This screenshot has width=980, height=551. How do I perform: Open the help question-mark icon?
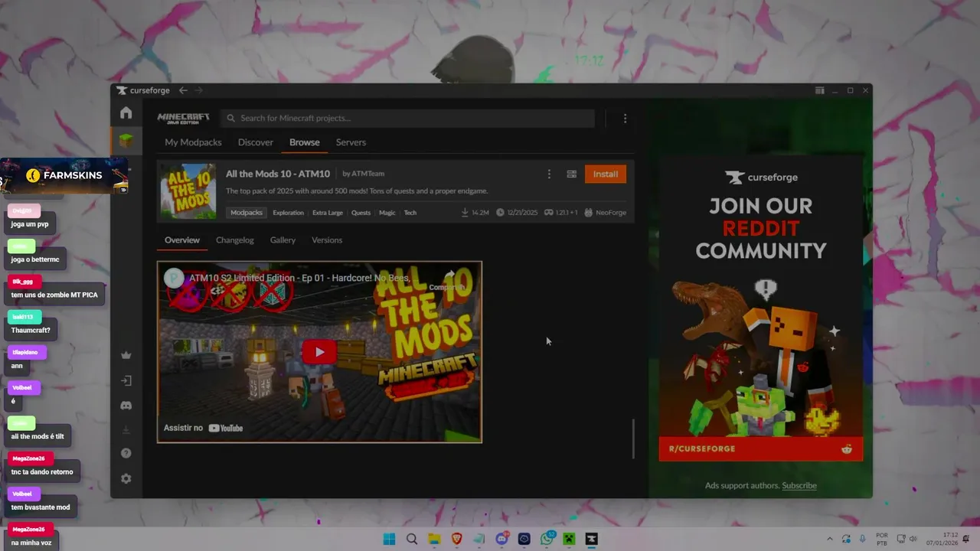click(126, 453)
